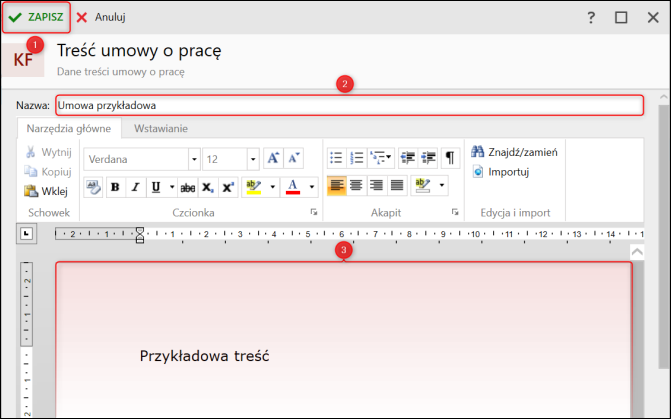
Task: Apply red font color
Action: coord(293,187)
